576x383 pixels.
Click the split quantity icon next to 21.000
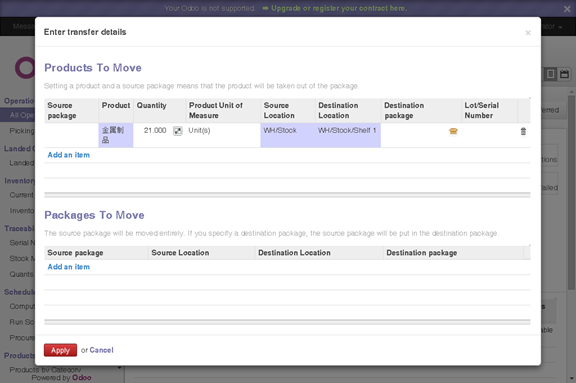pyautogui.click(x=178, y=131)
